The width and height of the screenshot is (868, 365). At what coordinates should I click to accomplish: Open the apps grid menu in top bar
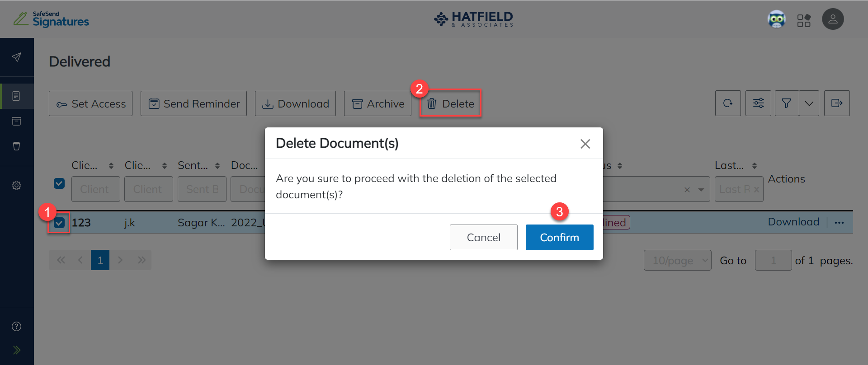coord(804,19)
